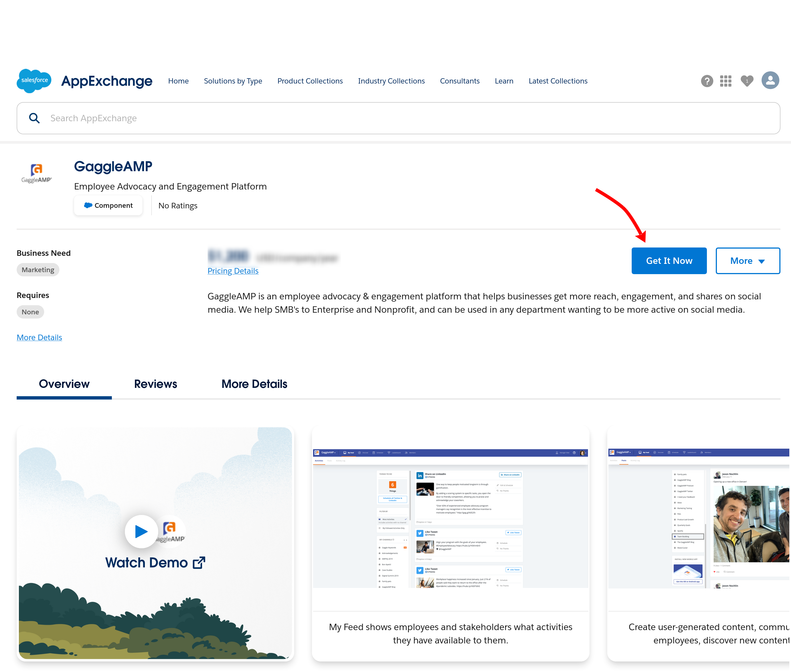Screen dimensions: 791x672
Task: Click the Watch Demo label
Action: (147, 563)
